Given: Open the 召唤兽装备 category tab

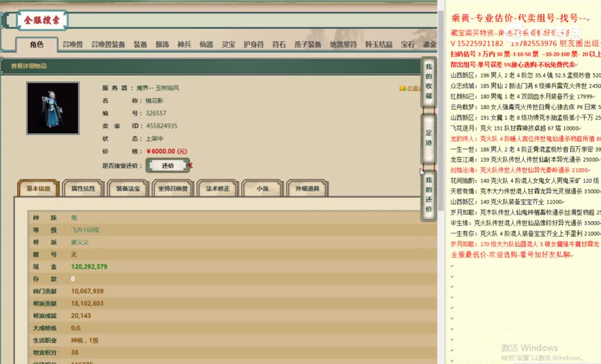Looking at the screenshot, I should [108, 44].
